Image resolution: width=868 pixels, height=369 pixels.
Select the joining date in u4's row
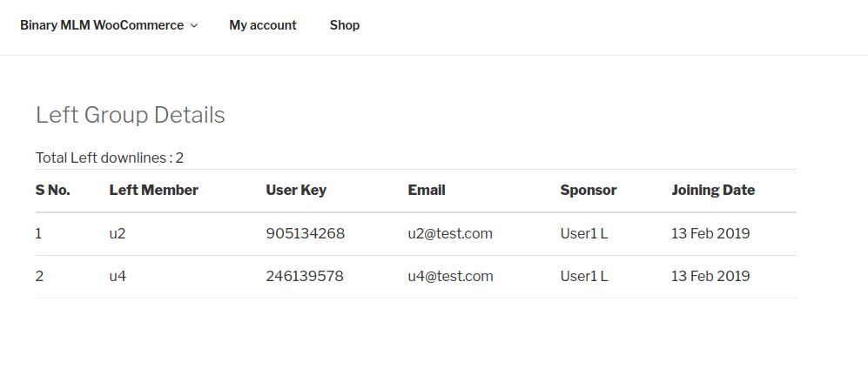pos(710,277)
